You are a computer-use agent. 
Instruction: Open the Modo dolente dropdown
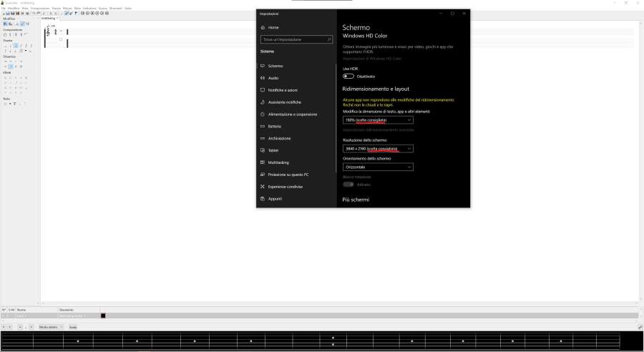pyautogui.click(x=51, y=327)
